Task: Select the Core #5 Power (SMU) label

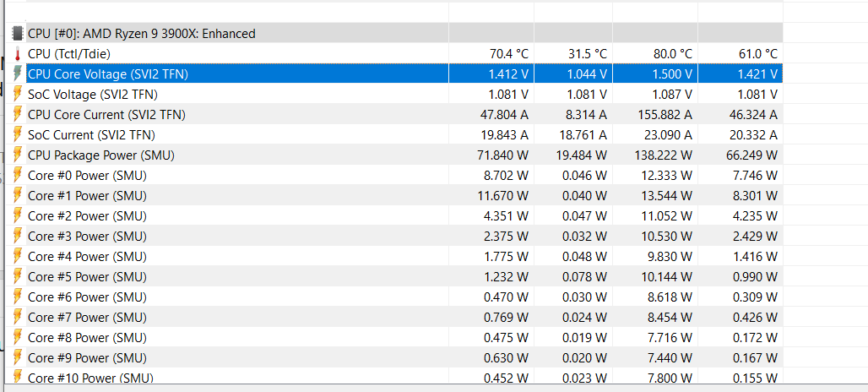Action: click(x=87, y=277)
